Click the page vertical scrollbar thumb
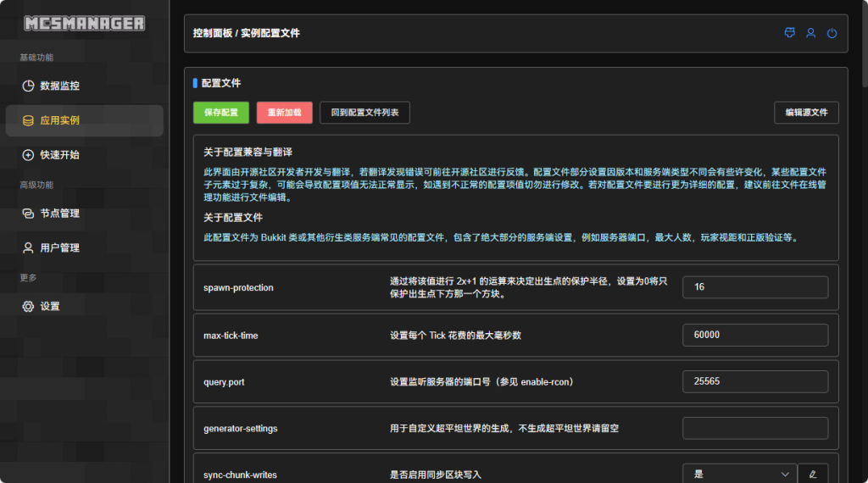Screen dimensions: 868x483 coord(865,44)
